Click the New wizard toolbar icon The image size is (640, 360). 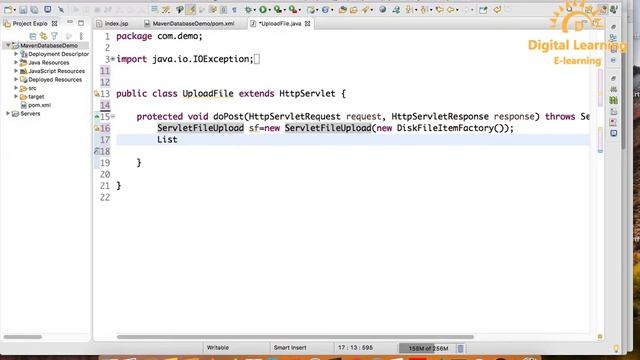[7, 9]
